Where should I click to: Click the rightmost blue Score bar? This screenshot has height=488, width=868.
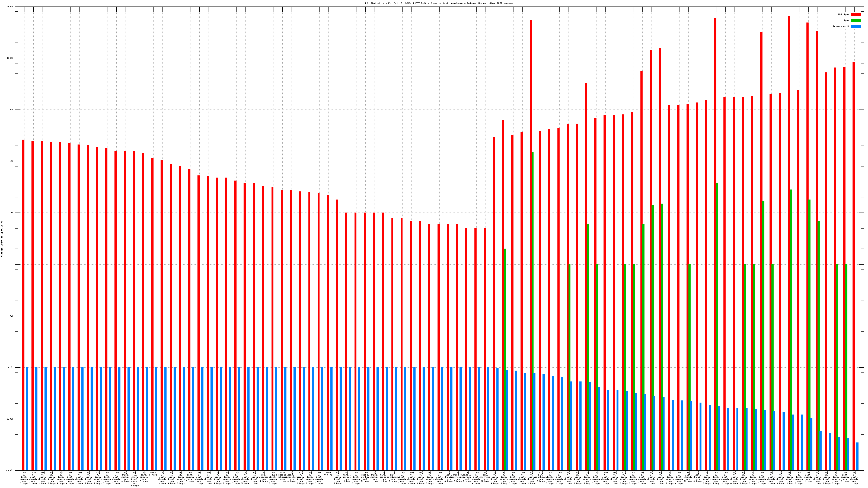coord(857,456)
